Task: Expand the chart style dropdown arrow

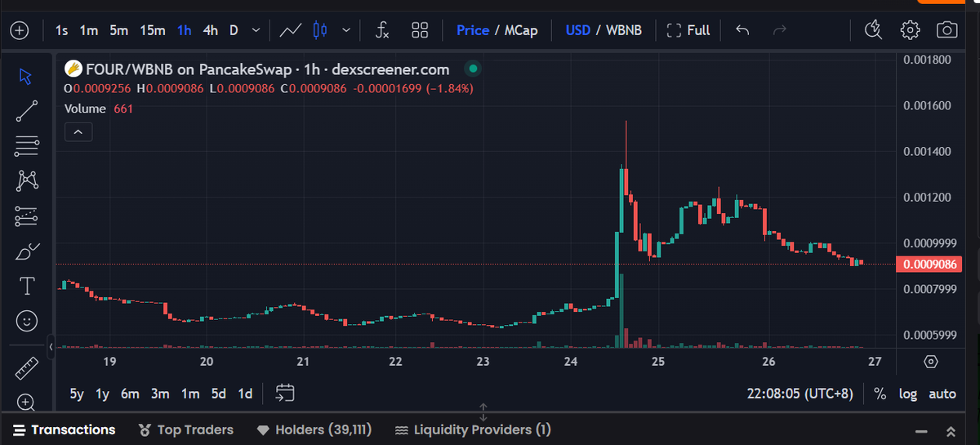Action: tap(346, 30)
